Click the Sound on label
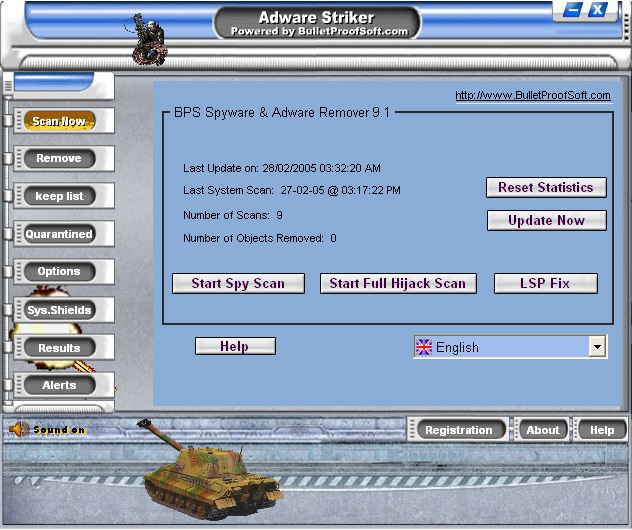The image size is (632, 530). [59, 430]
